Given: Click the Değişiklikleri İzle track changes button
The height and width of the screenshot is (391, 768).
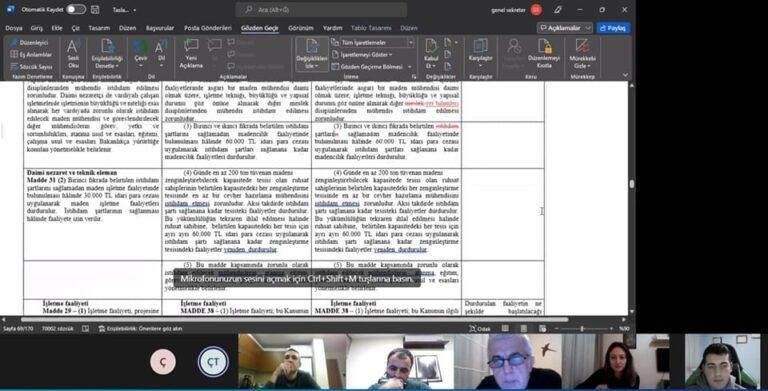Looking at the screenshot, I should pyautogui.click(x=312, y=54).
